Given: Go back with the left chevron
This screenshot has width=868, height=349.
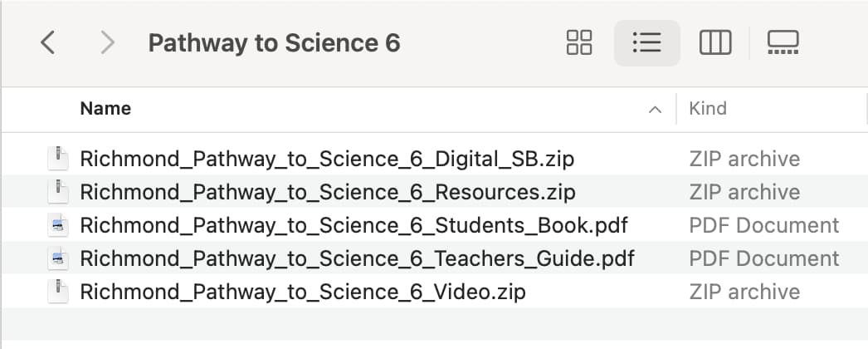Looking at the screenshot, I should click(48, 42).
